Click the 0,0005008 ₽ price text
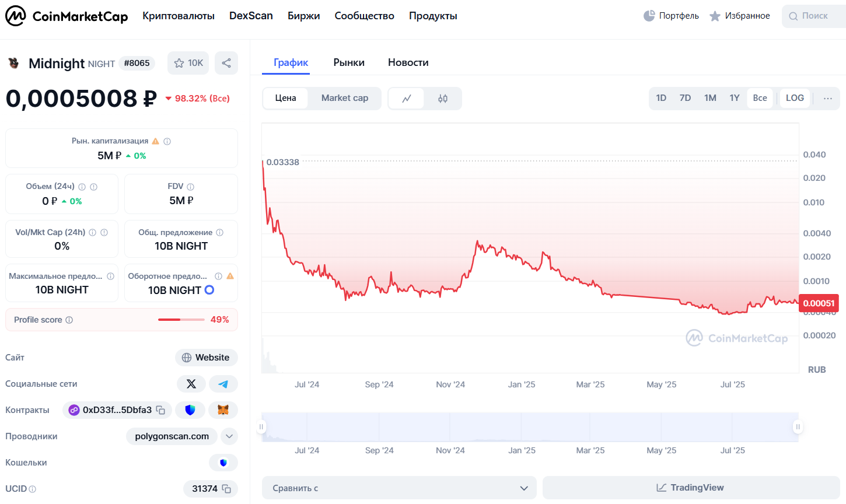The width and height of the screenshot is (846, 504). 81,98
